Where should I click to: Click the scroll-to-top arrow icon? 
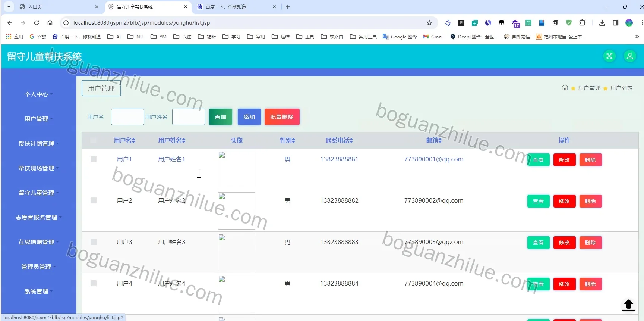[628, 305]
